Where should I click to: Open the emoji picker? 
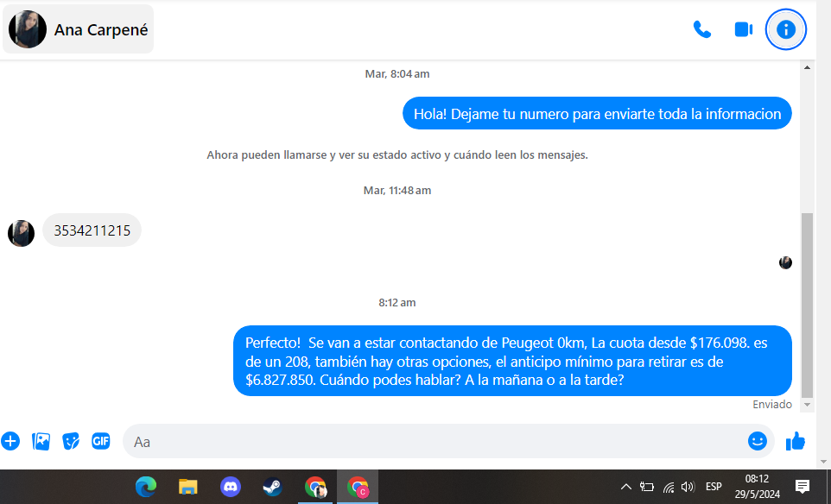point(757,441)
